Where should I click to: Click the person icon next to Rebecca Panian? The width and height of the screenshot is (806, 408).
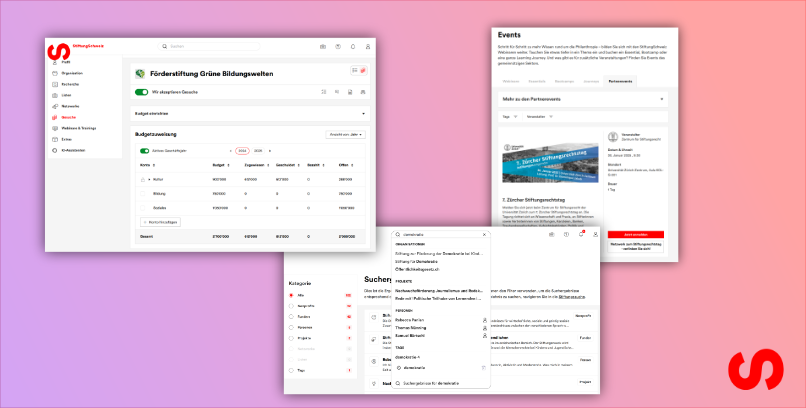coord(484,319)
